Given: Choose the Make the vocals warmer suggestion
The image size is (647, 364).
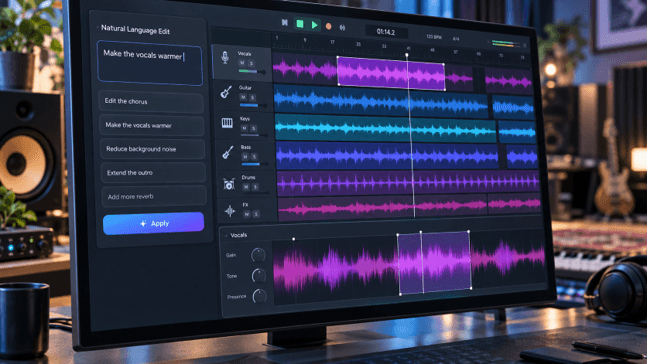Looking at the screenshot, I should tap(152, 125).
